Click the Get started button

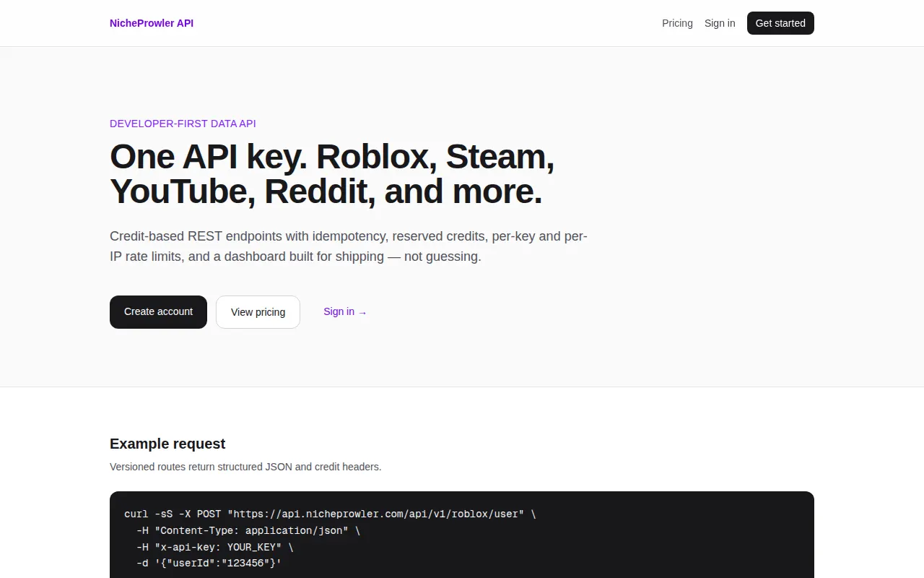pos(780,23)
